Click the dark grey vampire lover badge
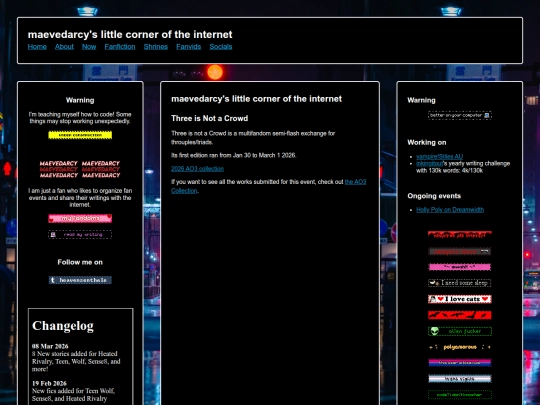 [x=460, y=251]
